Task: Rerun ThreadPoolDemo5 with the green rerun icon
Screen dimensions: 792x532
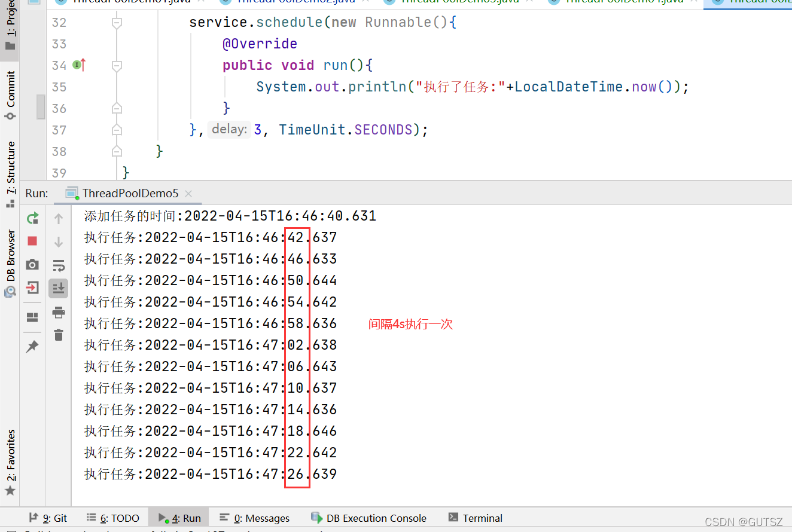Action: coord(33,218)
